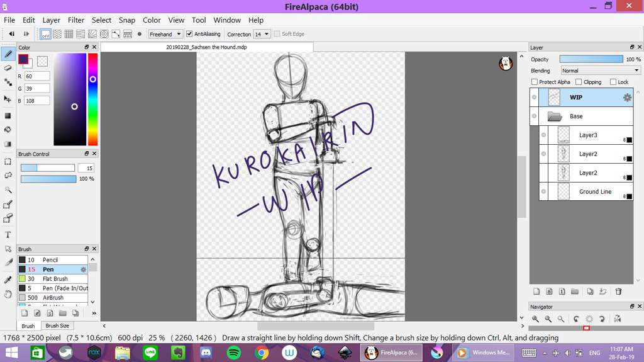Select the Text tool
The width and height of the screenshot is (644, 362).
click(x=8, y=235)
